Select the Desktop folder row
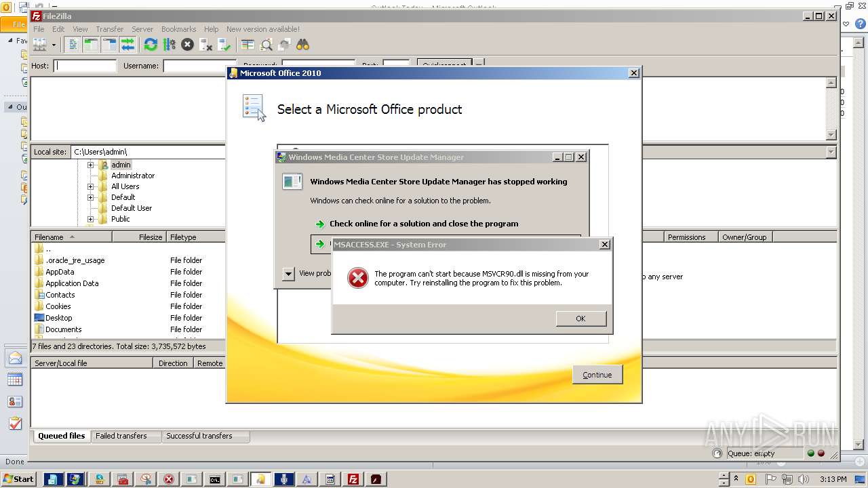868x488 pixels. pos(127,318)
